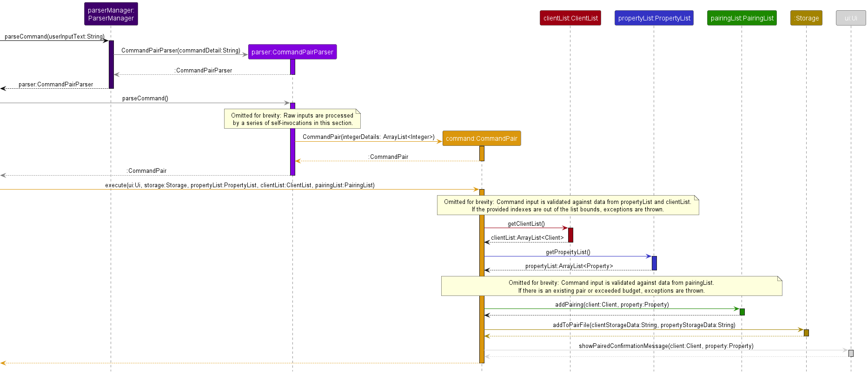Click the showPairedConfirmationMessage message label

click(666, 346)
